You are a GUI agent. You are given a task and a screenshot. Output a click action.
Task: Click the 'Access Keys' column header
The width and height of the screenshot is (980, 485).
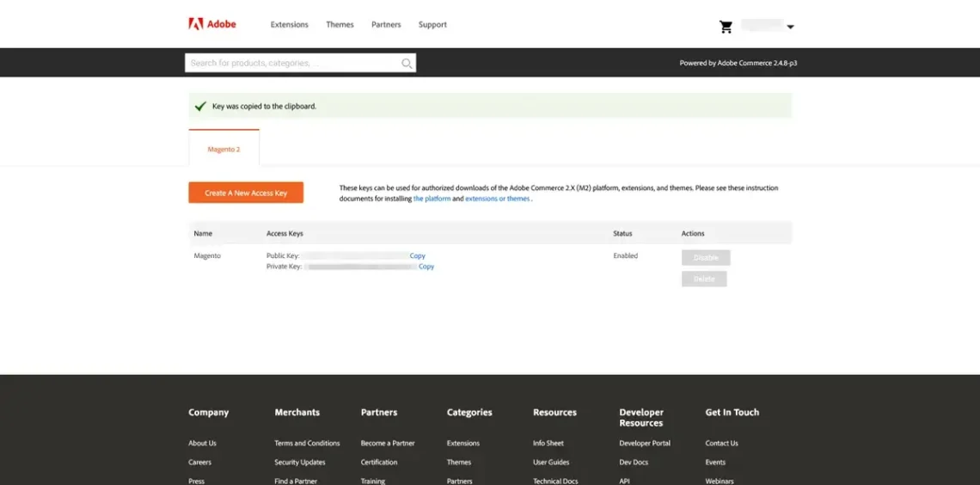(285, 233)
